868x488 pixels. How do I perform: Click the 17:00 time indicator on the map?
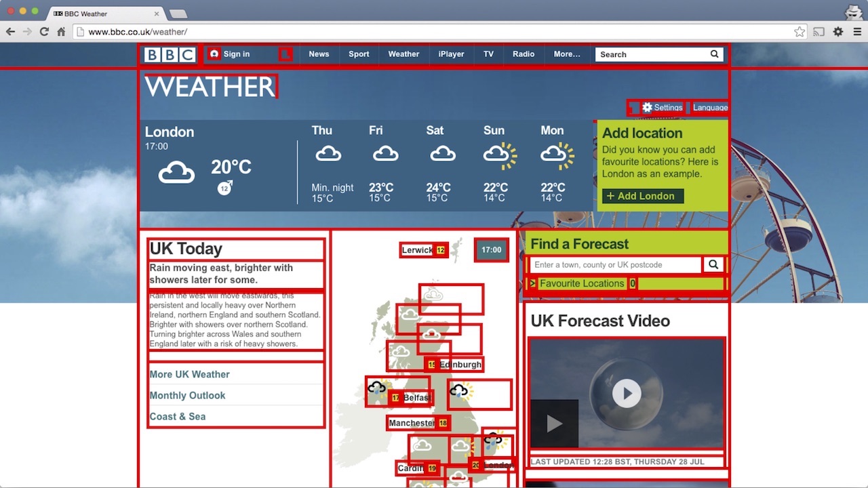[x=492, y=250]
